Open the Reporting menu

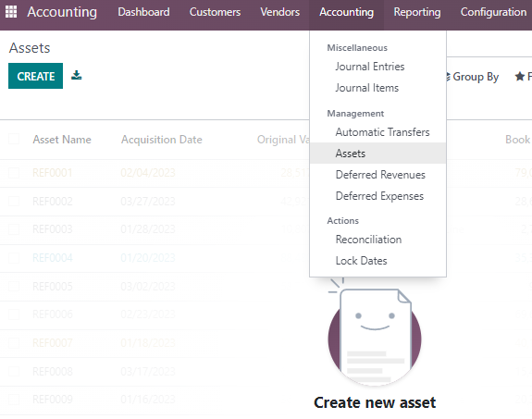417,12
